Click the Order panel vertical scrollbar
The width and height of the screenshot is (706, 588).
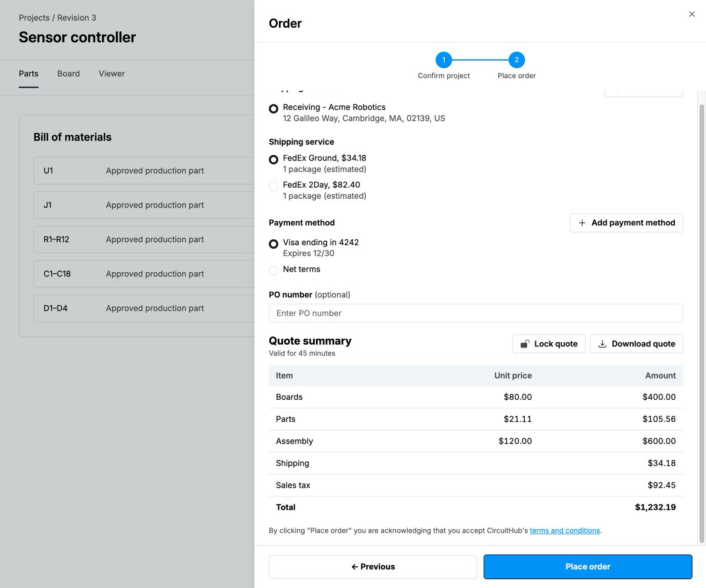click(701, 324)
